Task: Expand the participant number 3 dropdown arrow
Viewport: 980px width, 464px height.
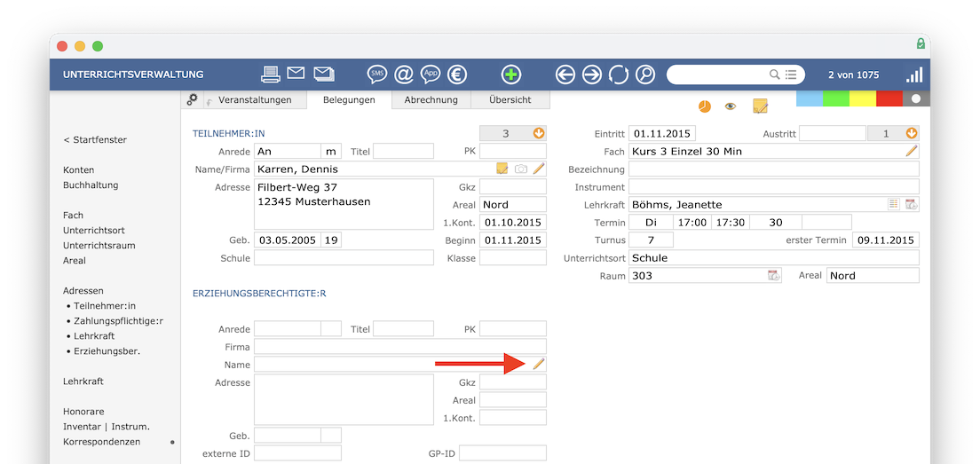Action: [x=539, y=133]
